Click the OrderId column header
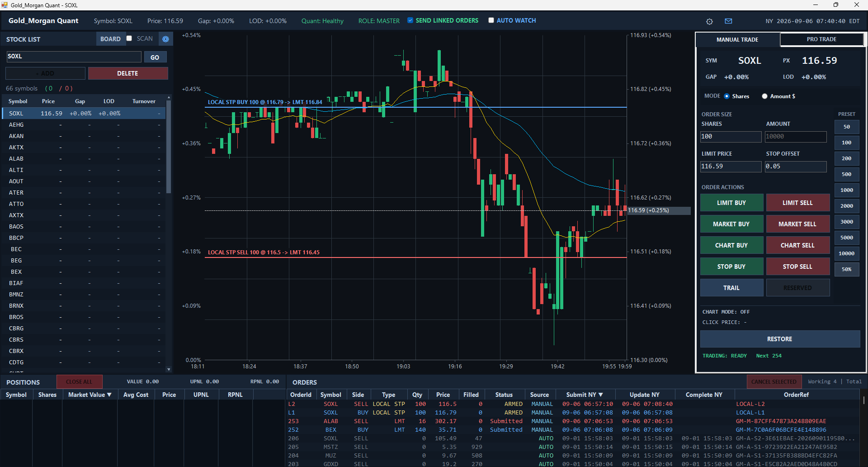Image resolution: width=868 pixels, height=467 pixels. click(301, 395)
